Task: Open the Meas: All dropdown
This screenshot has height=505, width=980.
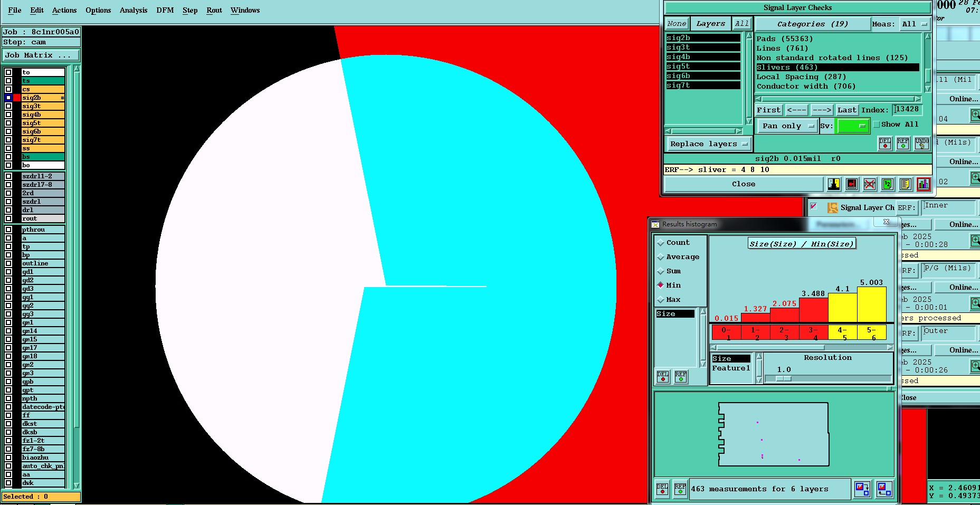Action: 915,24
